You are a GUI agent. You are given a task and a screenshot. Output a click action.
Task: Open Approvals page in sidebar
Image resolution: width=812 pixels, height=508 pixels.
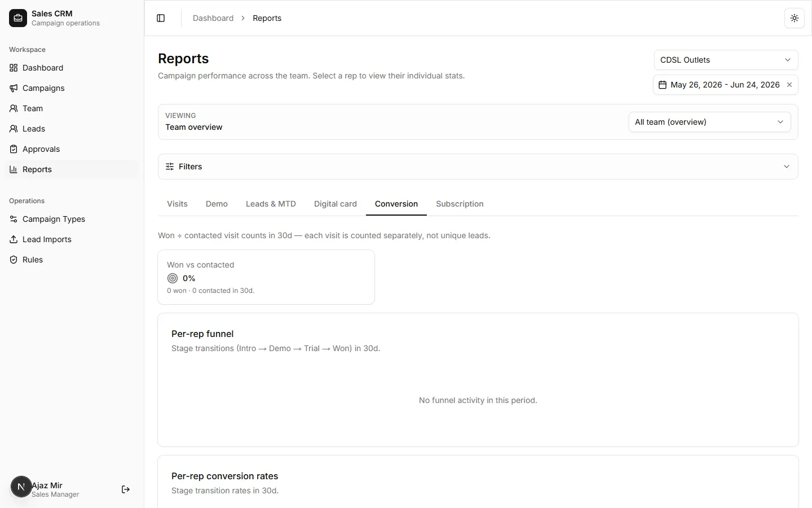click(x=72, y=149)
